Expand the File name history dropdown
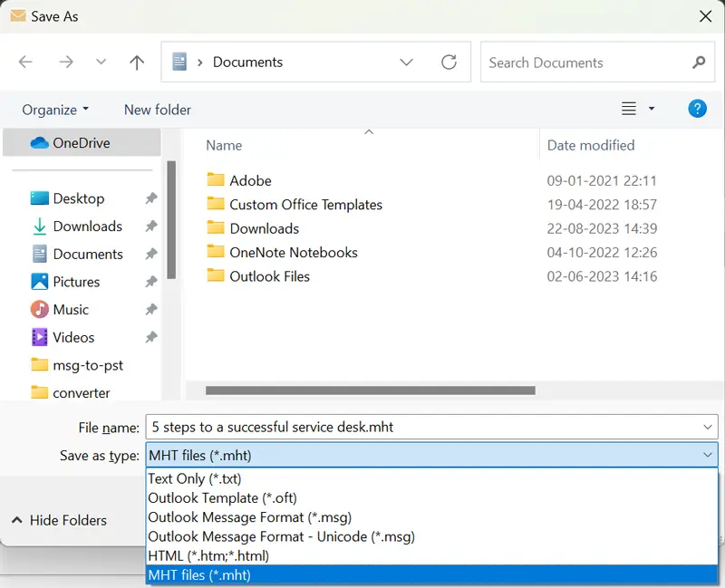Viewport: 725px width, 588px height. click(708, 427)
